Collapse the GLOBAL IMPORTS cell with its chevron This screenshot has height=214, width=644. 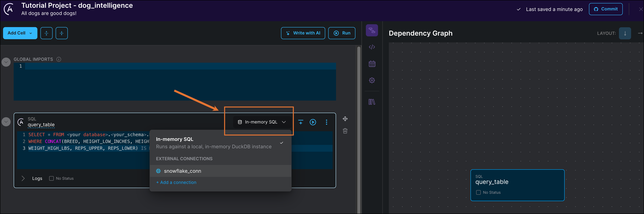tap(6, 62)
